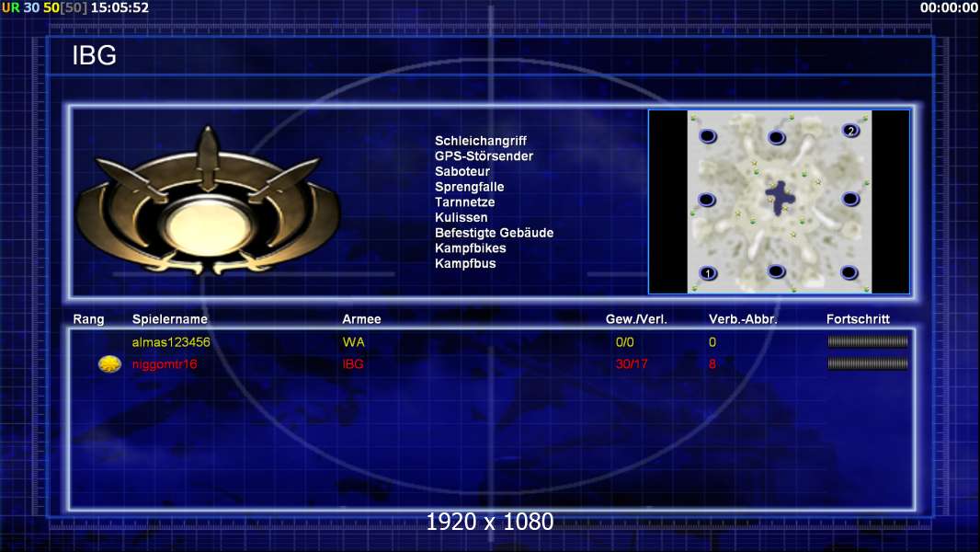Select the Kulissen ability

click(462, 217)
